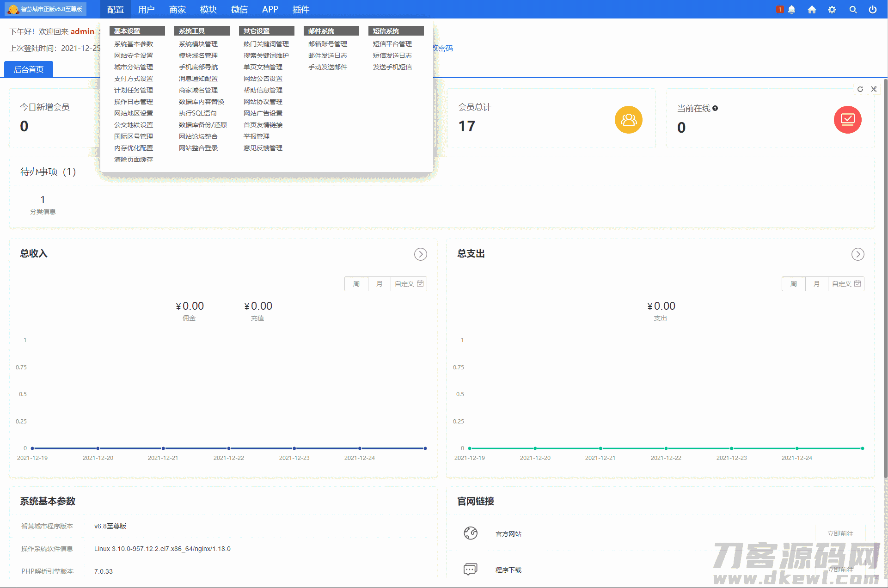888x588 pixels.
Task: Expand 总收入 panel arrow
Action: coord(420,254)
